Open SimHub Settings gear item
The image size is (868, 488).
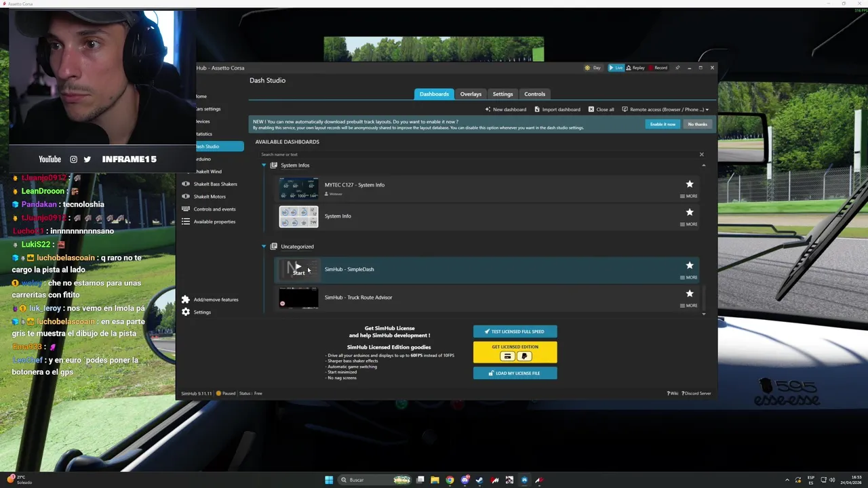click(197, 312)
